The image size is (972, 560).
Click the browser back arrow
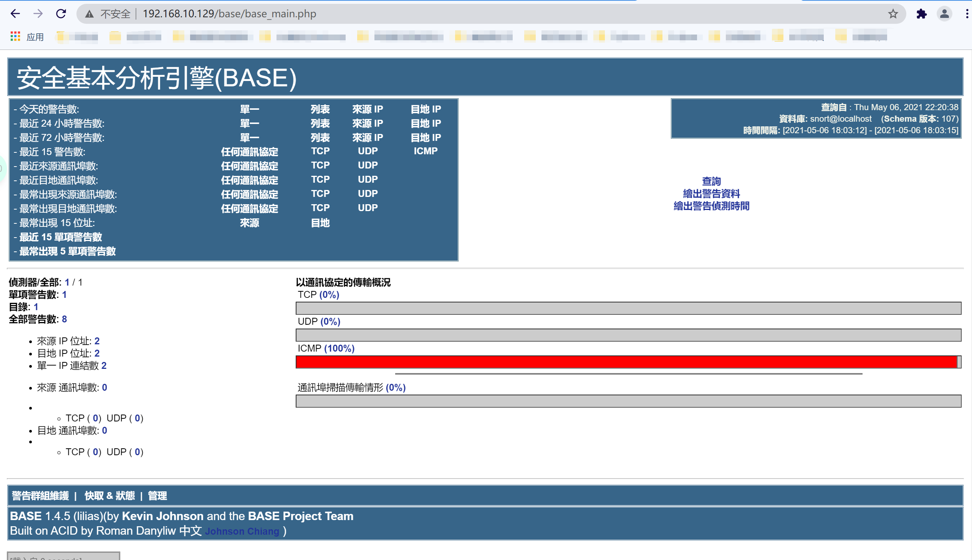15,14
